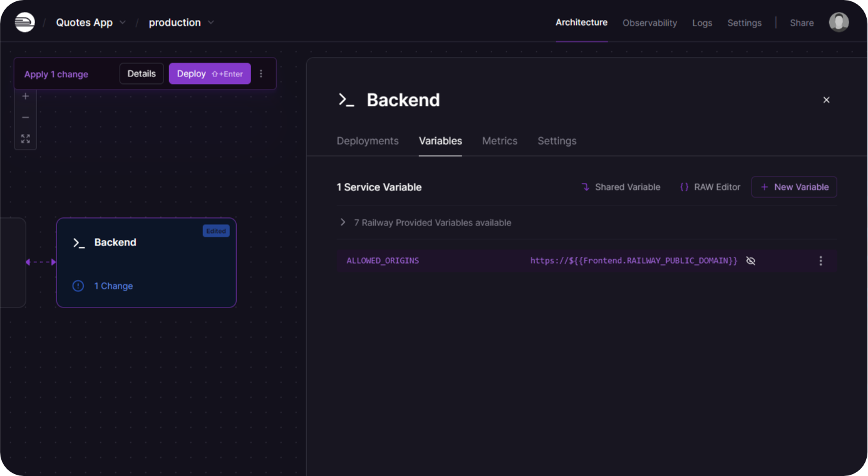Click the 1 Change link on Backend card

point(113,286)
